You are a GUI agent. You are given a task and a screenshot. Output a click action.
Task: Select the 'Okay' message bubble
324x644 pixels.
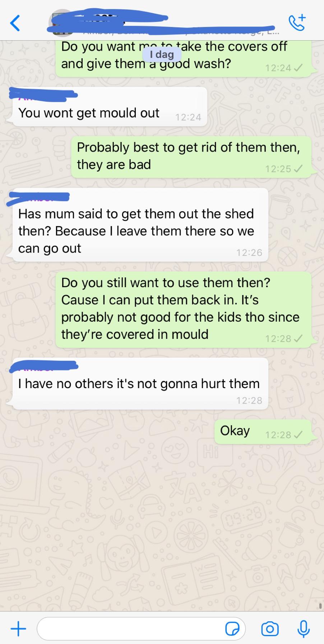(263, 432)
